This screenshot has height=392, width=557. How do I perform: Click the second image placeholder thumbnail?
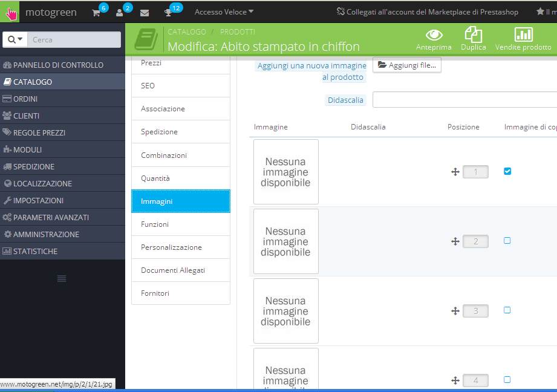tap(286, 241)
